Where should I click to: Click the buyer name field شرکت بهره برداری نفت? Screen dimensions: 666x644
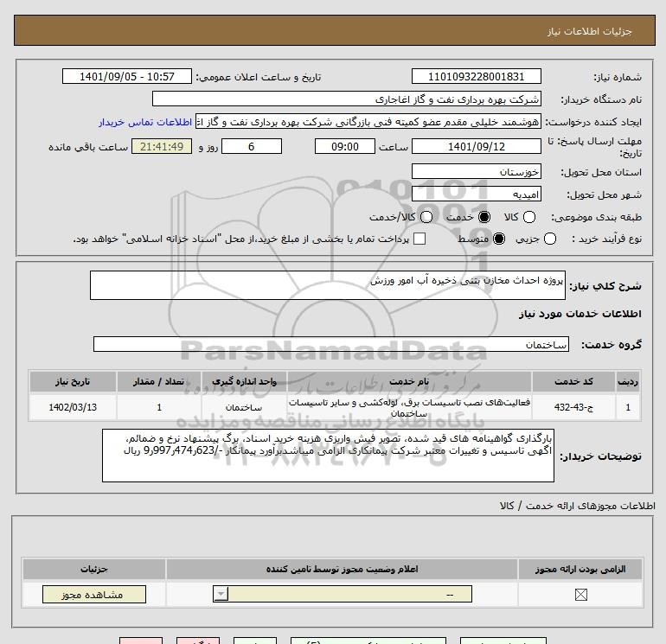pyautogui.click(x=347, y=99)
